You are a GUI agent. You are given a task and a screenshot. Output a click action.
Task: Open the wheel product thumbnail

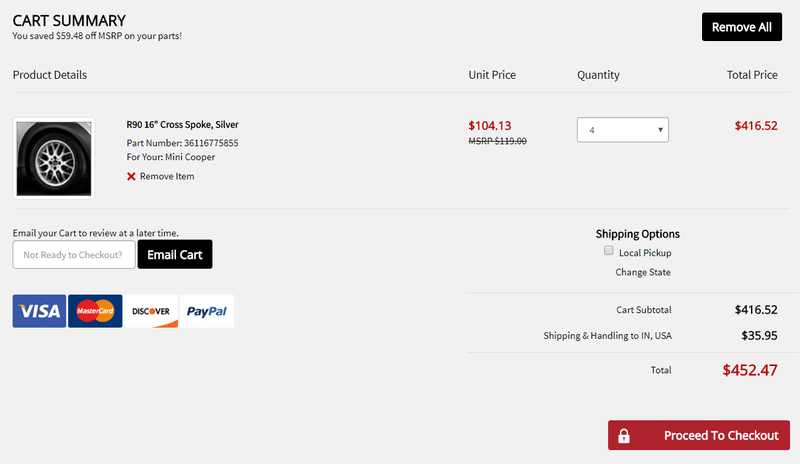click(x=54, y=158)
